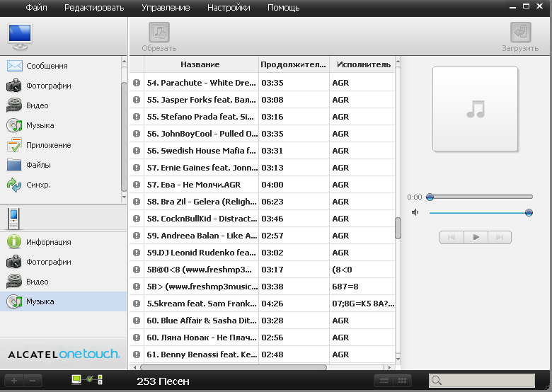Click the search field in bottom bar

coord(490,381)
